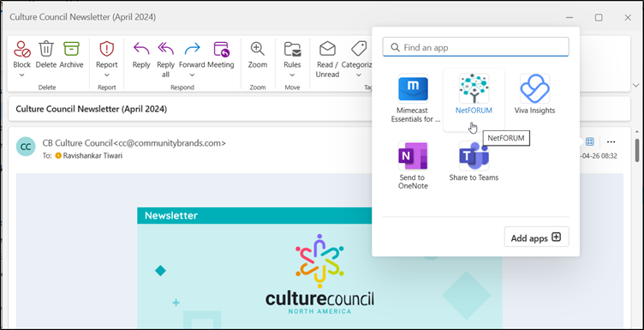644x330 pixels.
Task: Choose Reply all
Action: pos(166,49)
